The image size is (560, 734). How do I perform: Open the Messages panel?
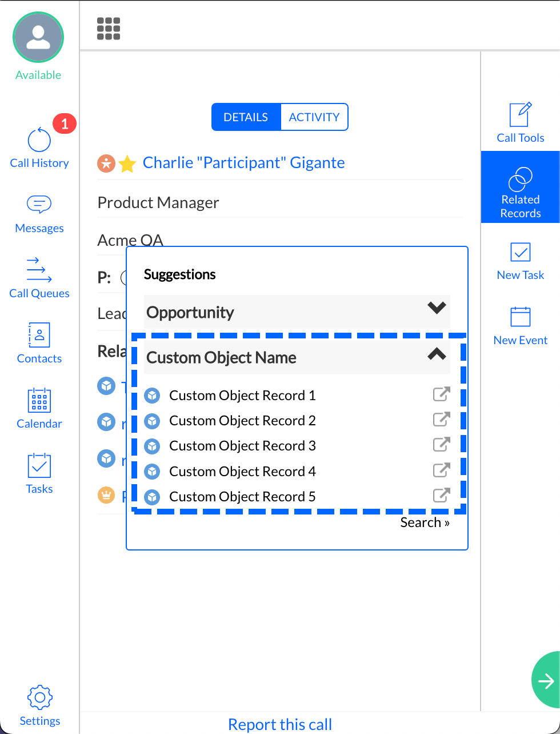click(x=39, y=214)
